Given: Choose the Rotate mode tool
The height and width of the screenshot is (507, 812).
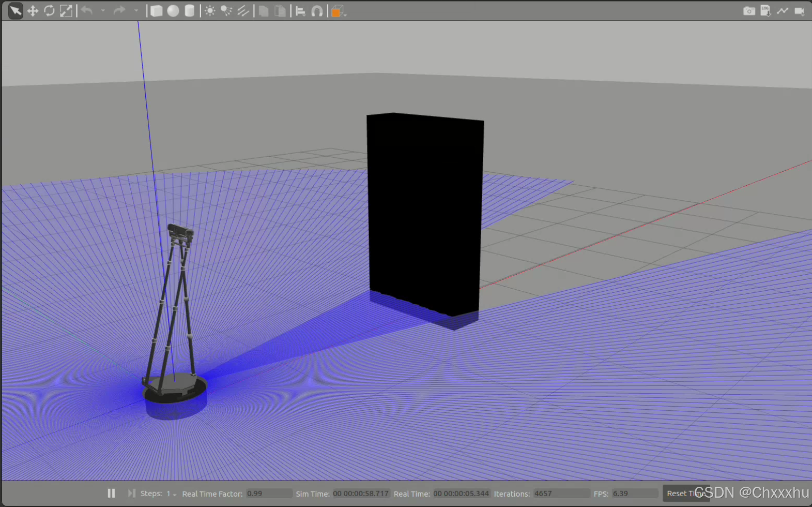Looking at the screenshot, I should click(x=49, y=11).
